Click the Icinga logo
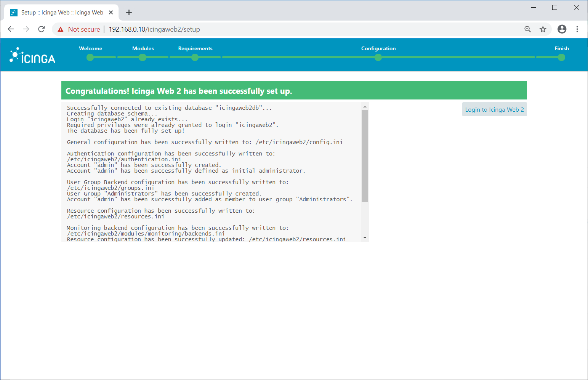Viewport: 588px width, 380px height. tap(32, 55)
